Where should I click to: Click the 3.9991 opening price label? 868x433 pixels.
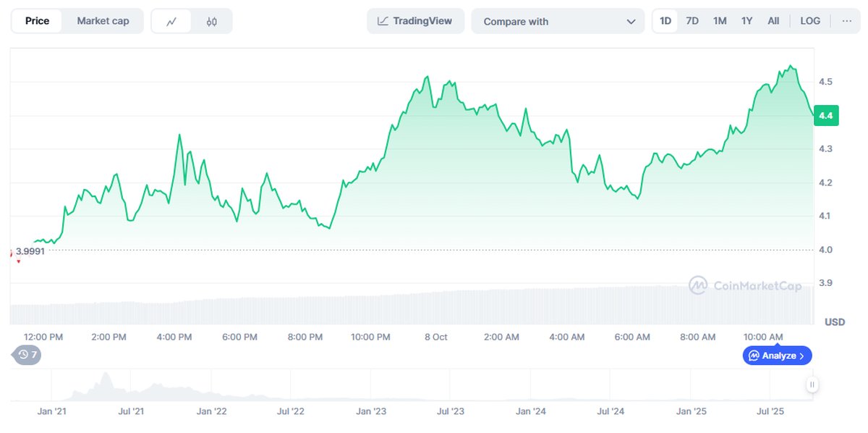30,251
